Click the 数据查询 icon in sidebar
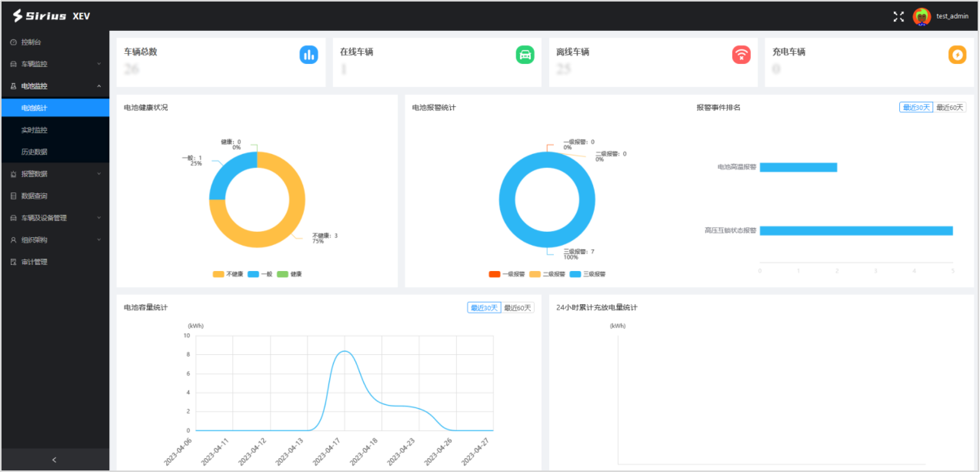Viewport: 980px width, 472px height. click(x=13, y=196)
